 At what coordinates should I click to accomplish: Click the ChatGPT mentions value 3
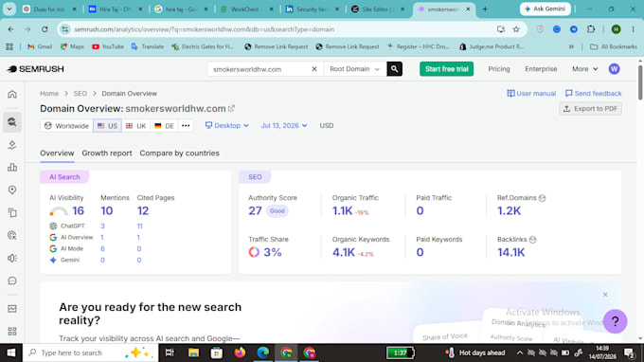click(x=102, y=226)
